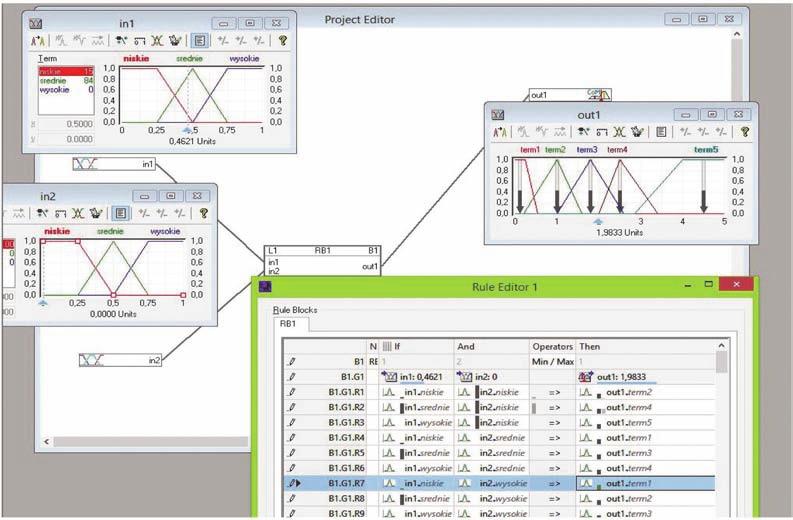Click the y value field 0,0000 in in1

tap(66, 139)
